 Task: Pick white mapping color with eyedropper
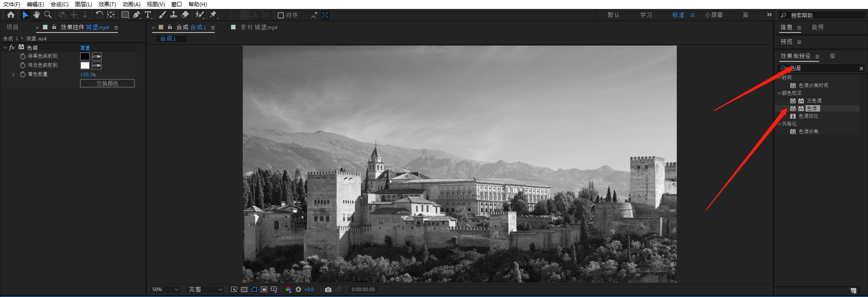coord(97,65)
